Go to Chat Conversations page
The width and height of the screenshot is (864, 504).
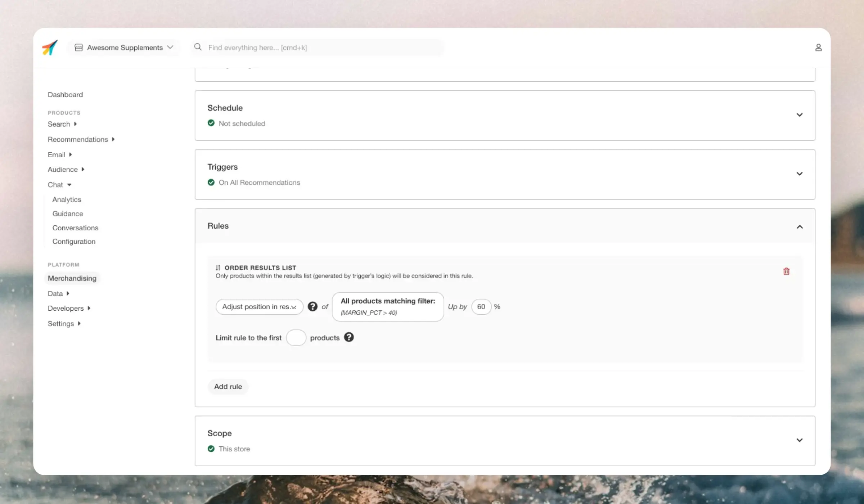click(x=75, y=228)
